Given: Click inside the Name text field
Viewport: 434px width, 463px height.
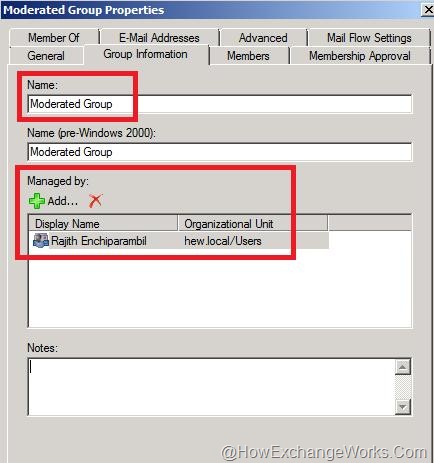Looking at the screenshot, I should (220, 104).
